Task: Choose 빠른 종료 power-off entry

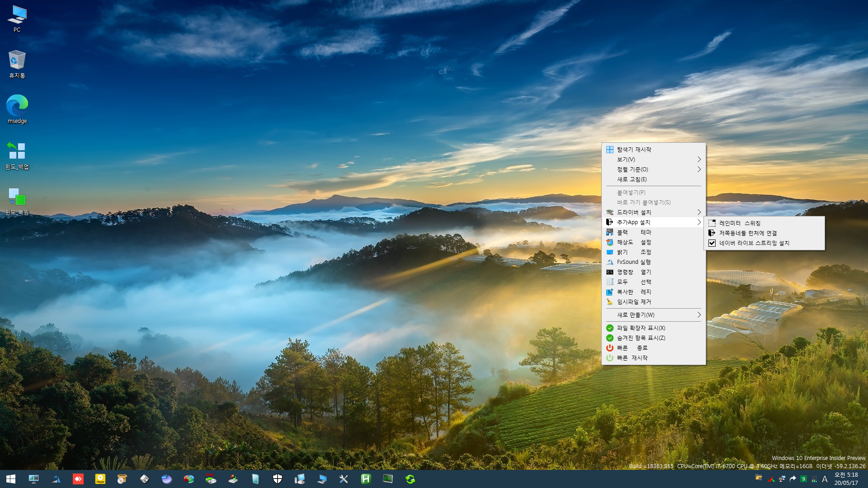Action: (x=653, y=348)
